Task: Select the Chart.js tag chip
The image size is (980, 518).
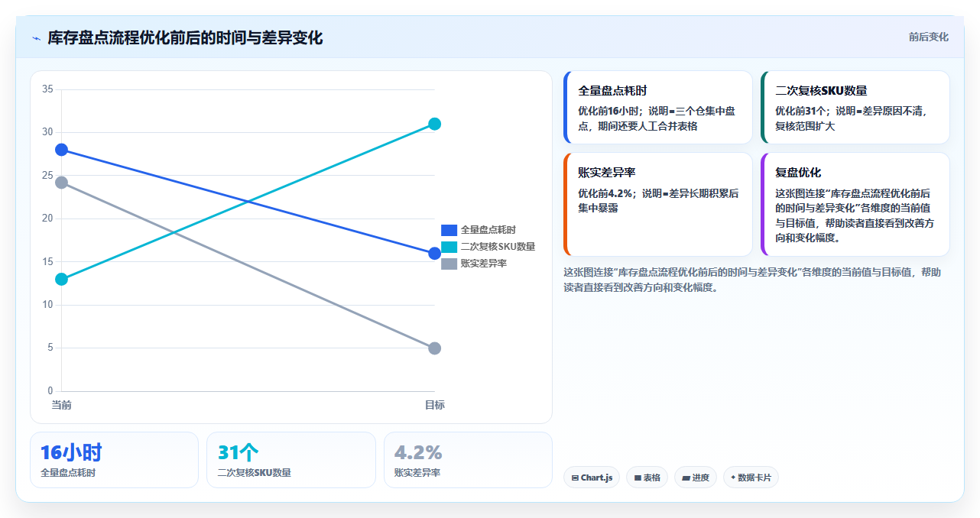Action: tap(592, 478)
